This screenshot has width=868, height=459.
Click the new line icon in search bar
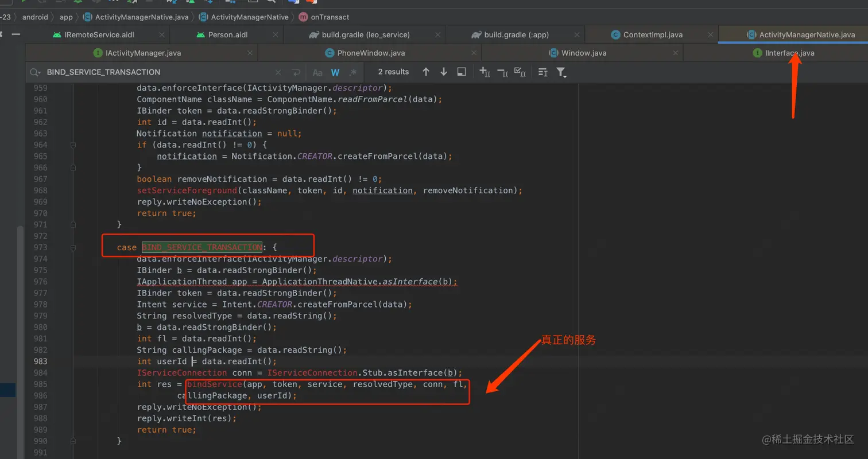point(296,72)
